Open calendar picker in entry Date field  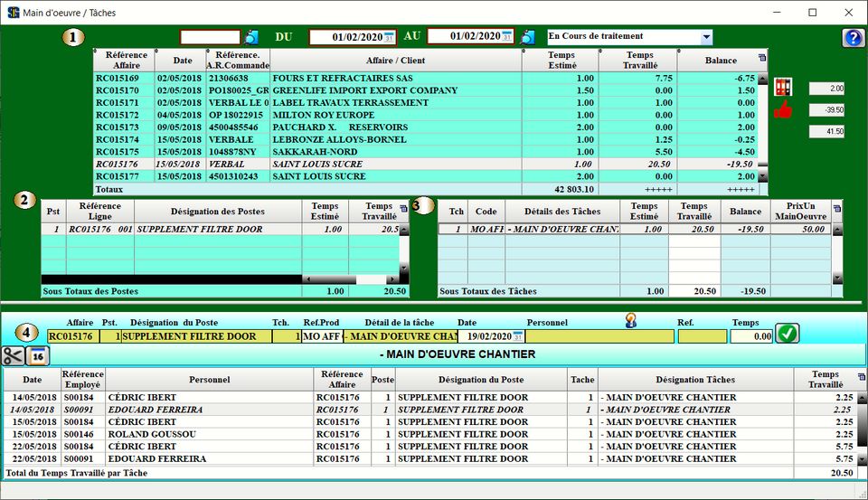point(517,336)
